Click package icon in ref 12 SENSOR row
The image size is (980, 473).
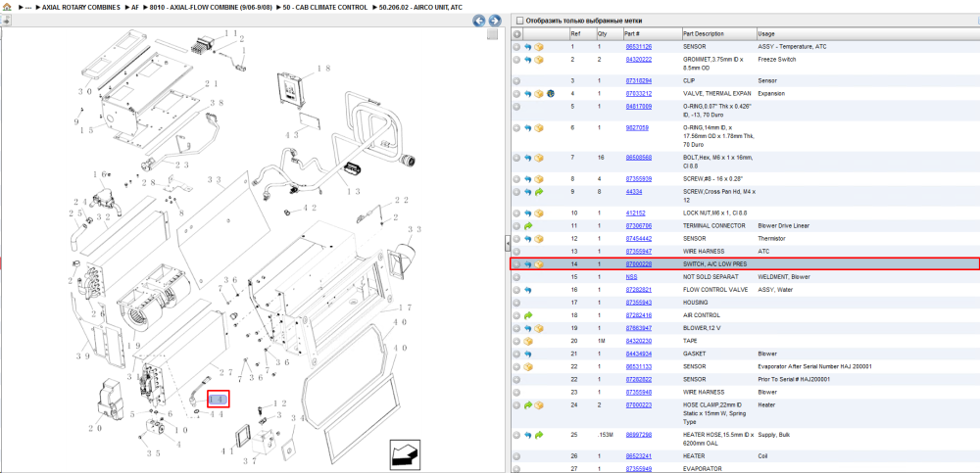[539, 239]
